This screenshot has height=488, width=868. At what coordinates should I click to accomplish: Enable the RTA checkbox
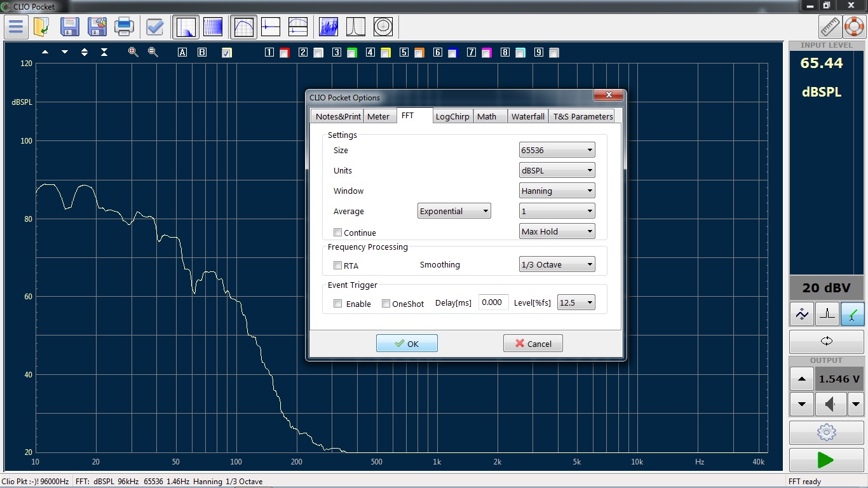[338, 266]
